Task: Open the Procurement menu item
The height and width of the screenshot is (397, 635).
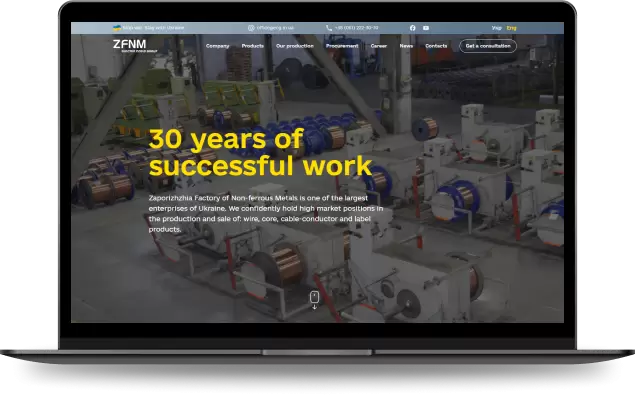Action: coord(342,46)
